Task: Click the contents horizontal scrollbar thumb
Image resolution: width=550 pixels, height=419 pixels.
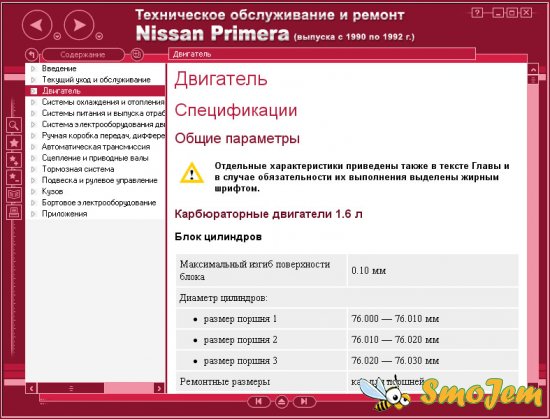Action: (x=71, y=388)
